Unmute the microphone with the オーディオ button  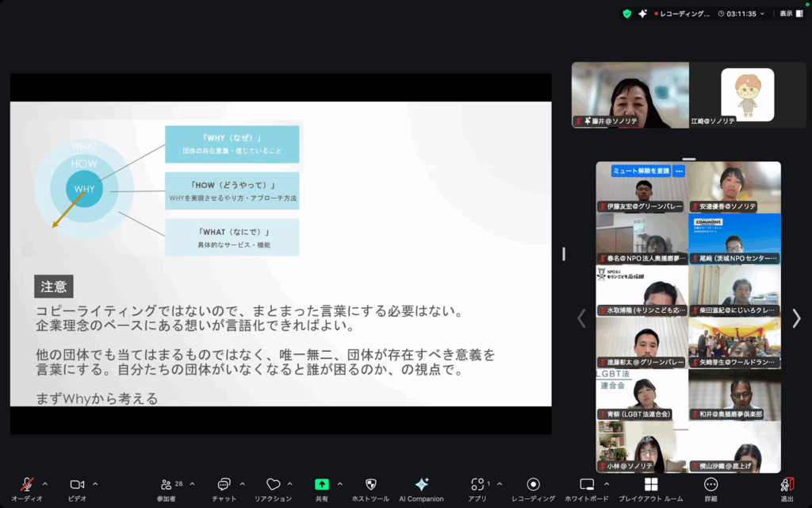(27, 485)
